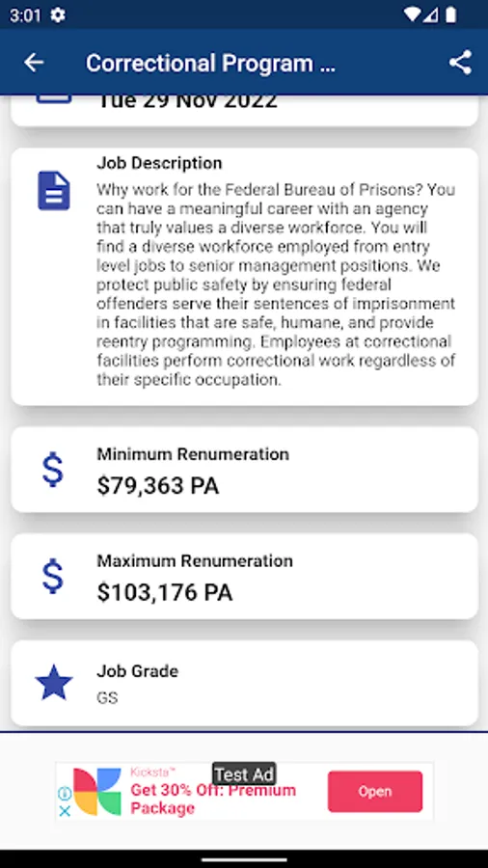This screenshot has height=868, width=488.
Task: Tap the back arrow icon
Action: click(x=34, y=63)
